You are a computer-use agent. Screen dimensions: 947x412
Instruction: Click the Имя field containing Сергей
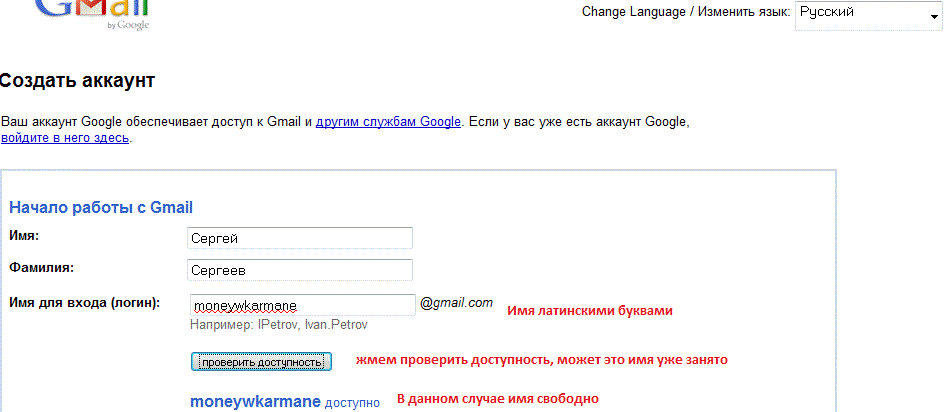click(x=300, y=238)
